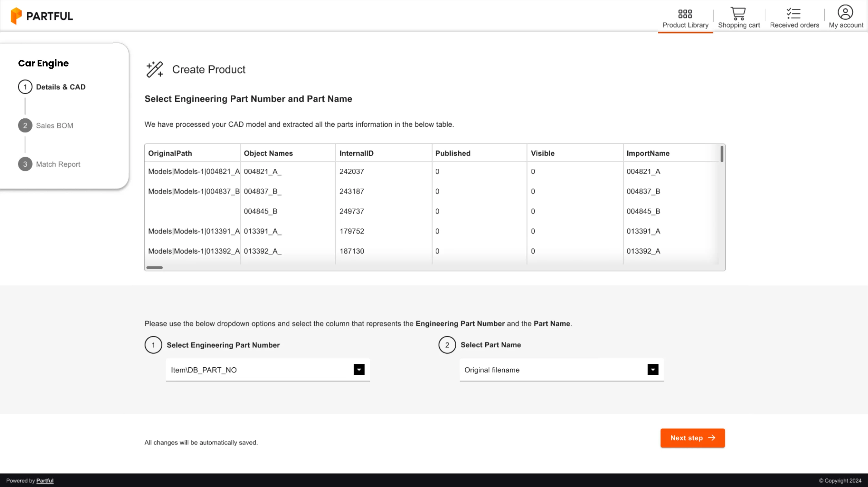868x487 pixels.
Task: Select the 004845_B object name cell
Action: click(x=260, y=211)
